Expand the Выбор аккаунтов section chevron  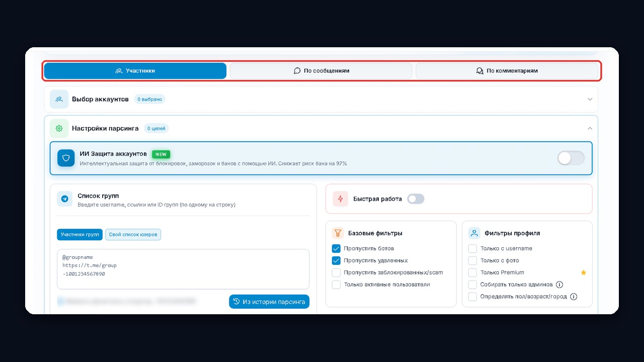[590, 99]
